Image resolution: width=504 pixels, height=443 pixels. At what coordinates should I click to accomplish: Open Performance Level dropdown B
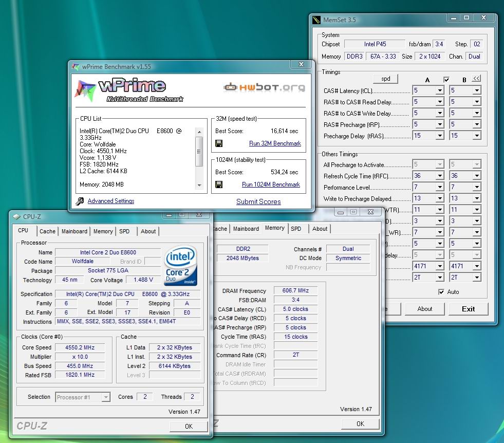click(x=477, y=187)
